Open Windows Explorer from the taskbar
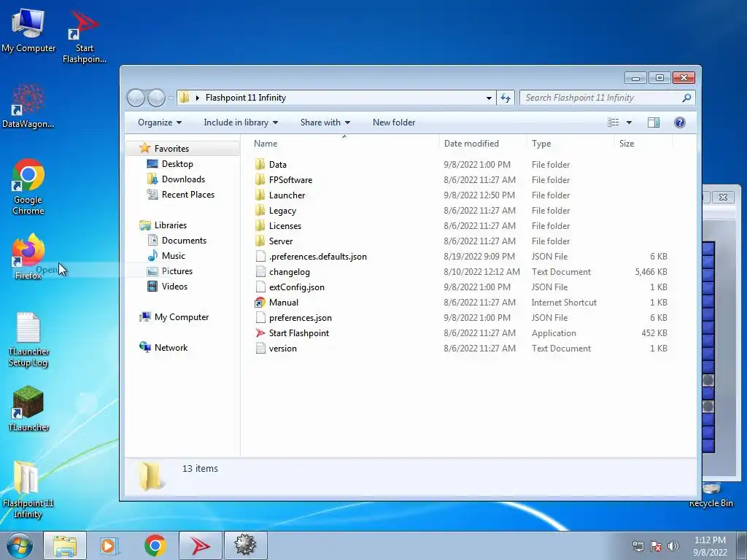 click(65, 545)
